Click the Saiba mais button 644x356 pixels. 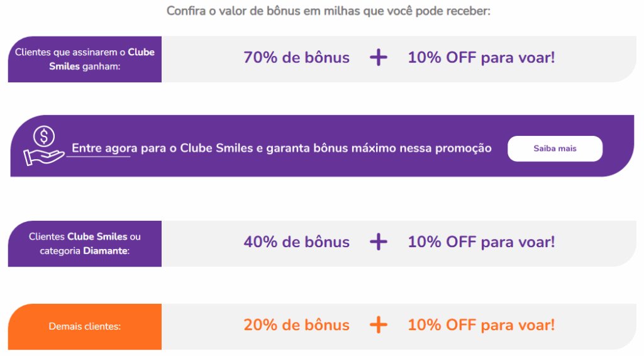(x=555, y=148)
